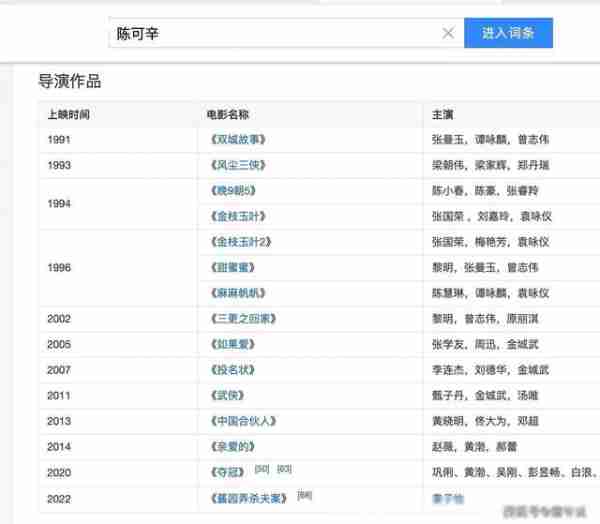Open the 《酱园弄杀夫案》 film link
This screenshot has height=524, width=600.
coord(248,499)
